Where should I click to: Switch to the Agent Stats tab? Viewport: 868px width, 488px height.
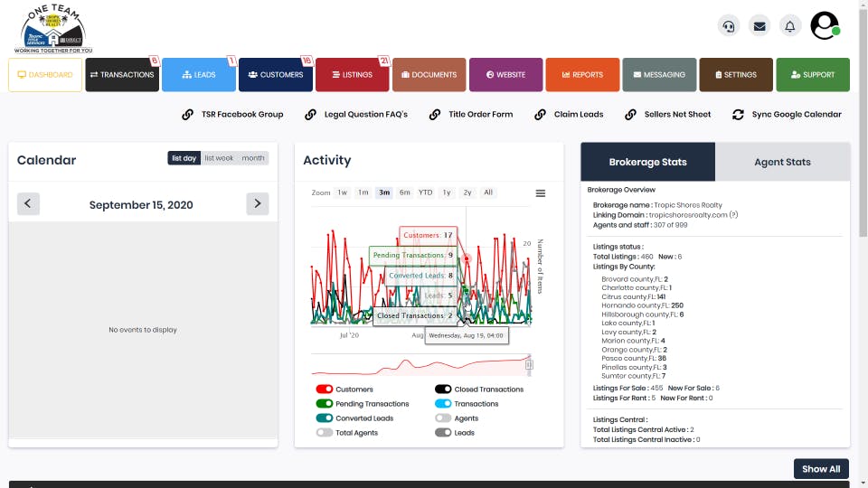[782, 162]
